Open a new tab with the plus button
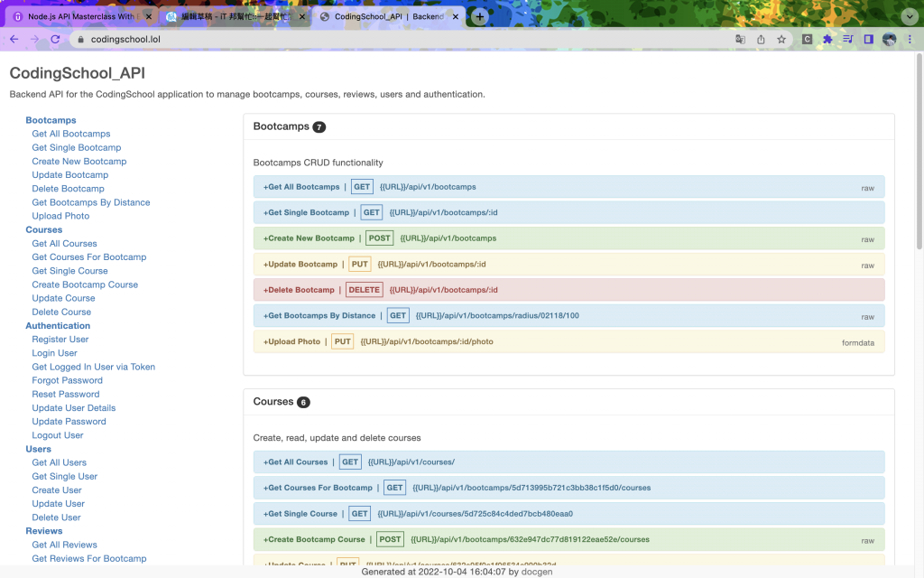The width and height of the screenshot is (924, 578). coord(480,16)
